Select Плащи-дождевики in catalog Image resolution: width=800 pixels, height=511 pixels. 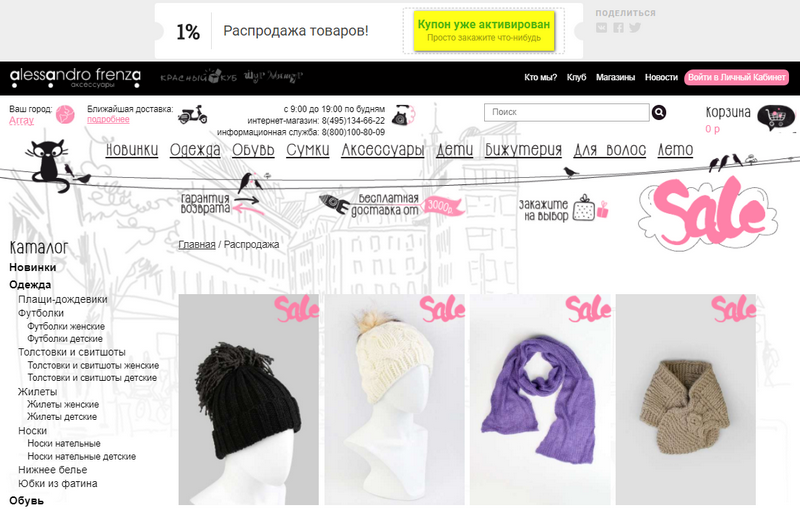pyautogui.click(x=63, y=299)
